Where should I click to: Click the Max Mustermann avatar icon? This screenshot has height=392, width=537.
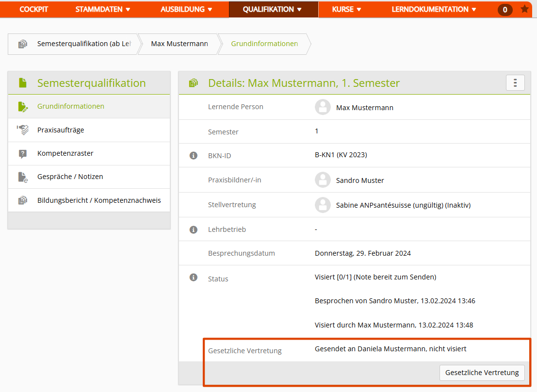323,107
